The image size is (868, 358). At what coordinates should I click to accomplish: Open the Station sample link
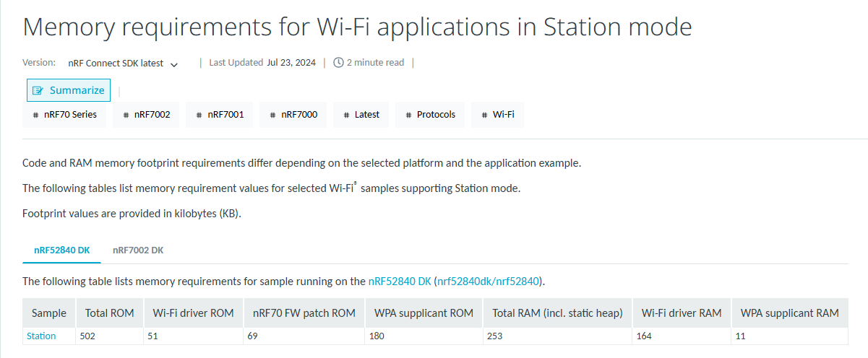(x=41, y=336)
